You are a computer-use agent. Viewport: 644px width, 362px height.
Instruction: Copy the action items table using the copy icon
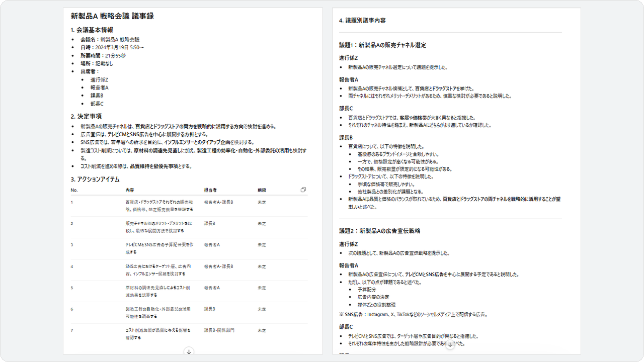(x=303, y=190)
